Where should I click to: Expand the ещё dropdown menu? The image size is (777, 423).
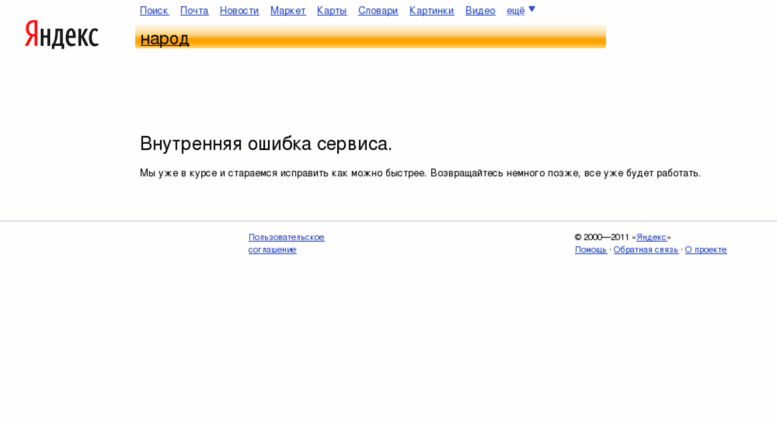[515, 11]
